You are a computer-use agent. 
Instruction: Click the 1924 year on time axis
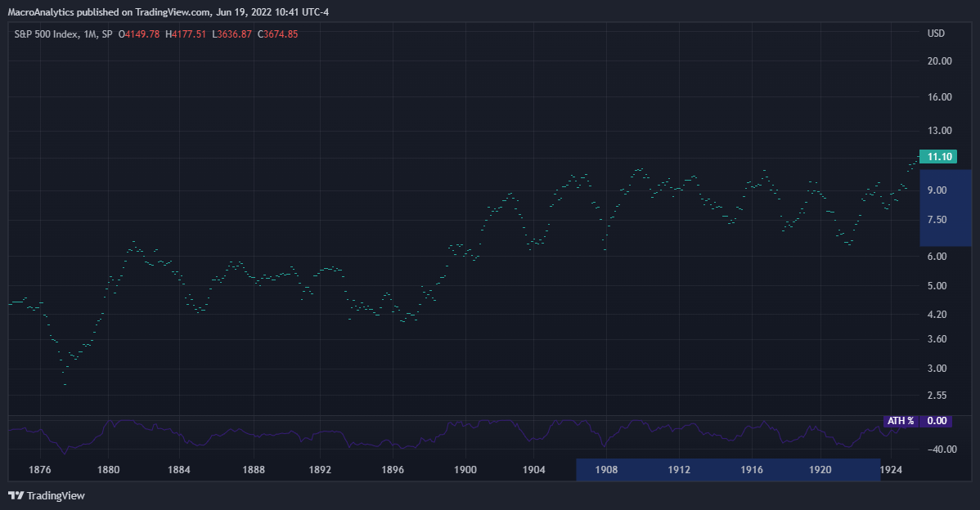tap(892, 470)
